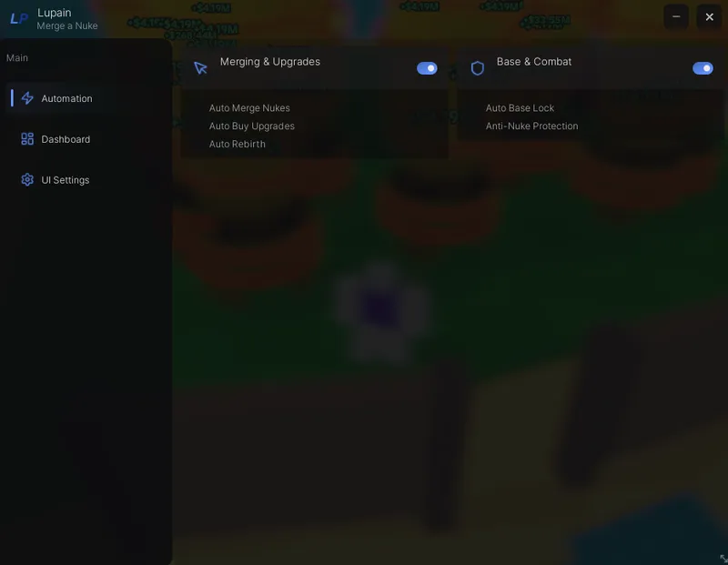Select Auto Rebirth option

(238, 145)
